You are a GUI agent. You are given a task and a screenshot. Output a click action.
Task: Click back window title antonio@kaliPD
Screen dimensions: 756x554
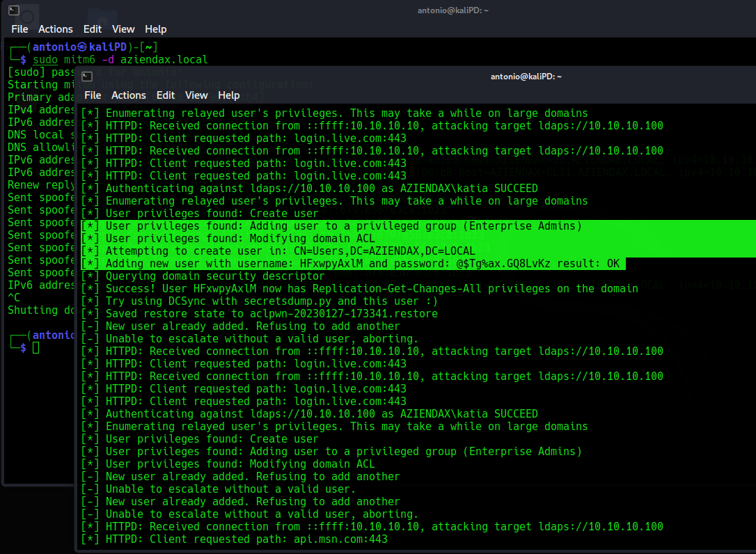pyautogui.click(x=452, y=10)
